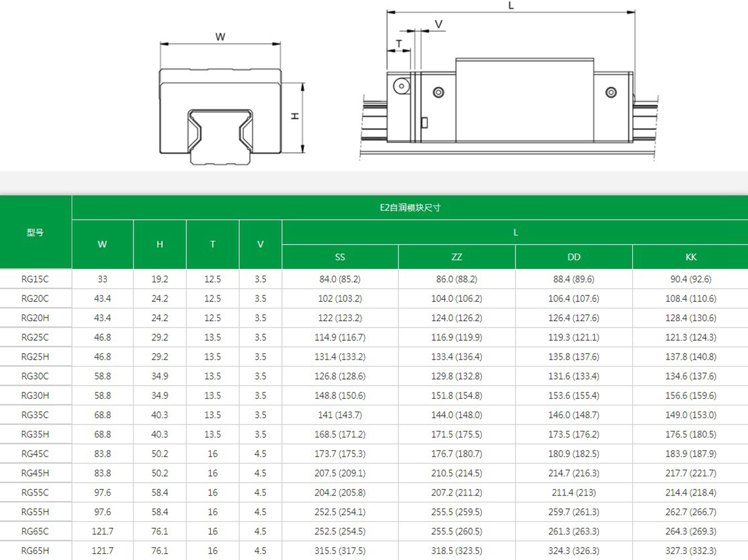Image resolution: width=748 pixels, height=560 pixels.
Task: Select the RG65H model row label
Action: [35, 551]
